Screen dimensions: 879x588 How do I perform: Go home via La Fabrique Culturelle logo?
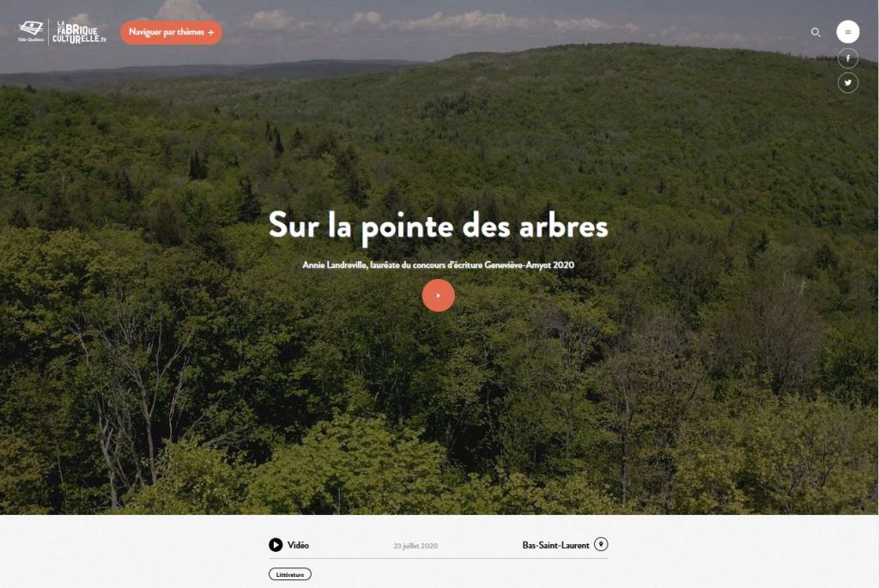78,32
